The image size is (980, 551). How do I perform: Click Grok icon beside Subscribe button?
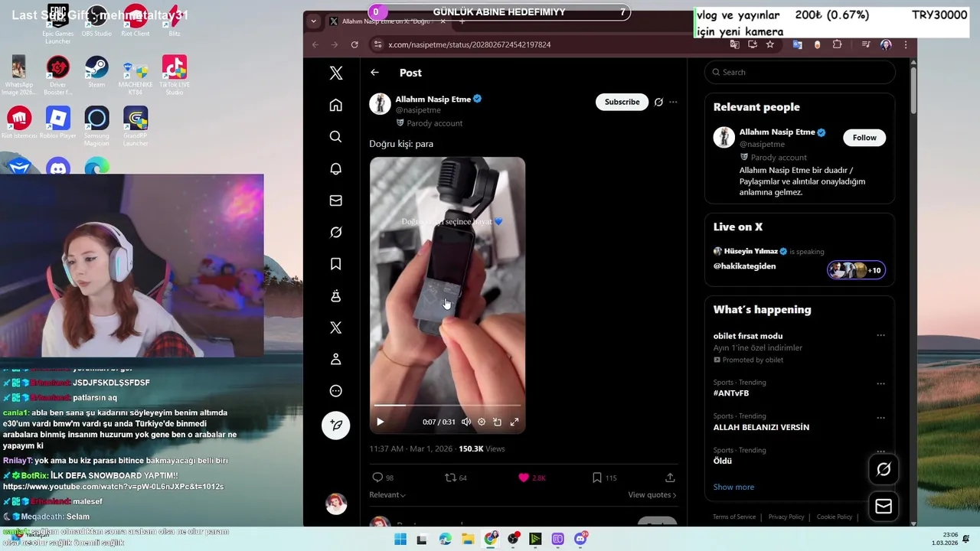coord(658,102)
